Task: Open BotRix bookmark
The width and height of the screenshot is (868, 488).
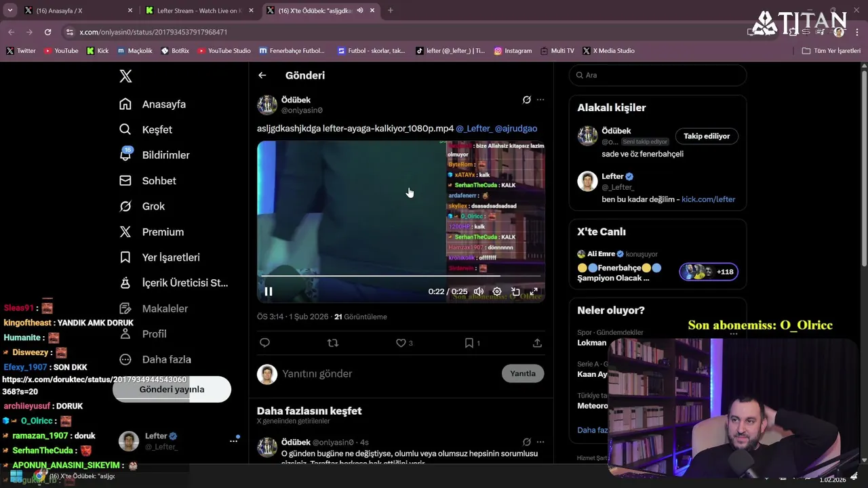Action: pos(175,51)
